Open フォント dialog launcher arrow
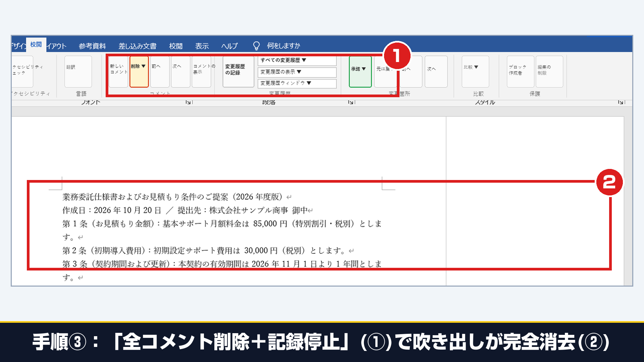Viewport: 644px width, 362px height. tap(189, 102)
